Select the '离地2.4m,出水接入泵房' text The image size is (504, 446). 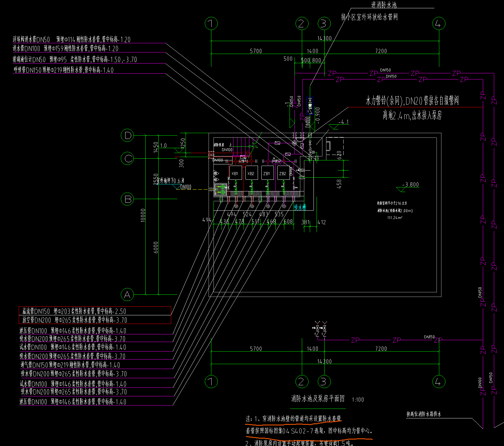pos(412,115)
